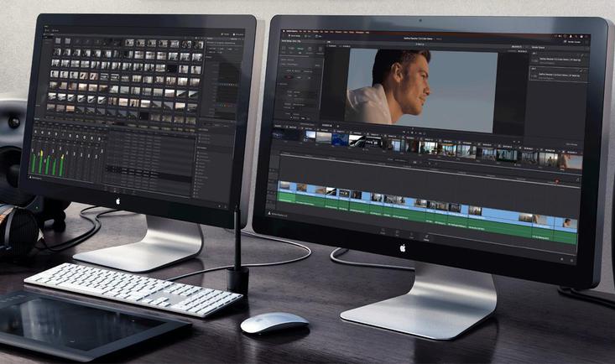
Task: Select the Deliver page icon on right monitor
Action: 426,237
